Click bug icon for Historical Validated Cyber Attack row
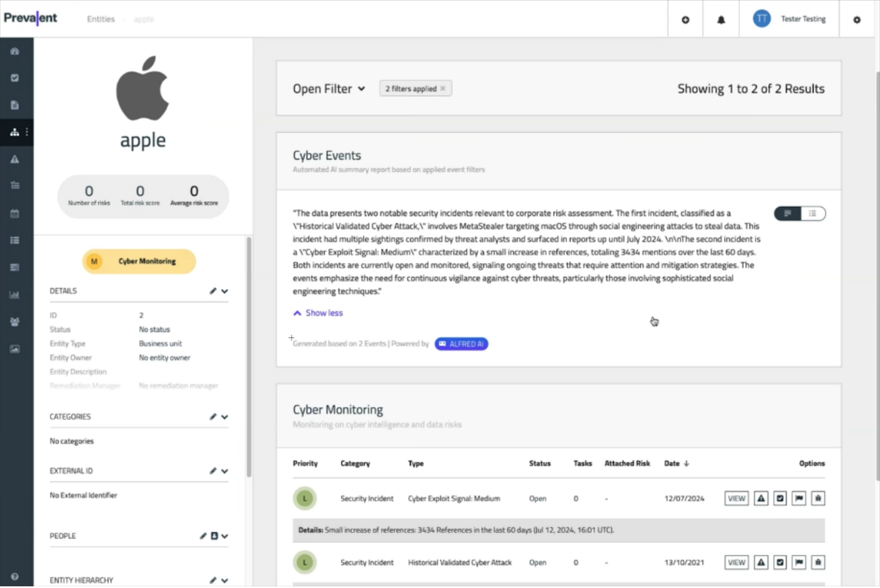The width and height of the screenshot is (880, 588). (x=818, y=562)
